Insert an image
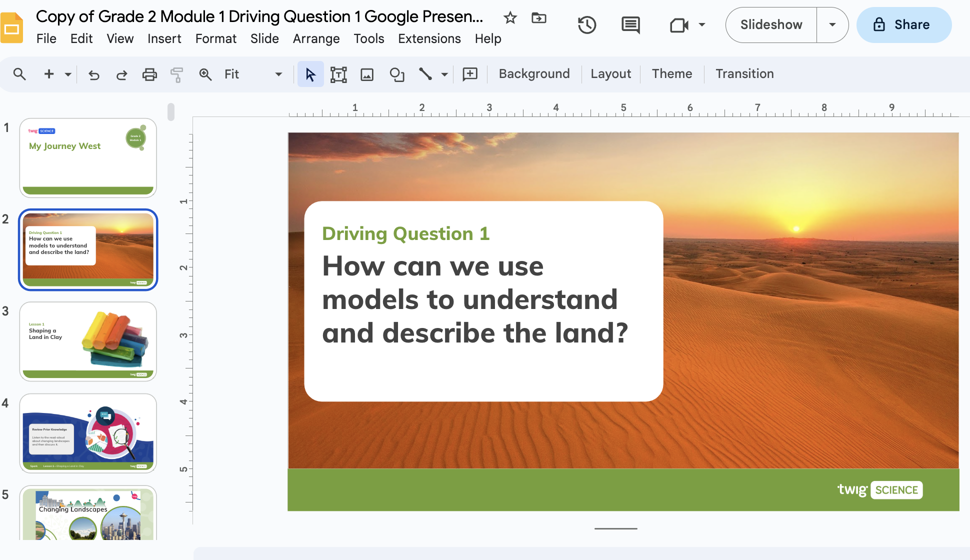 367,74
